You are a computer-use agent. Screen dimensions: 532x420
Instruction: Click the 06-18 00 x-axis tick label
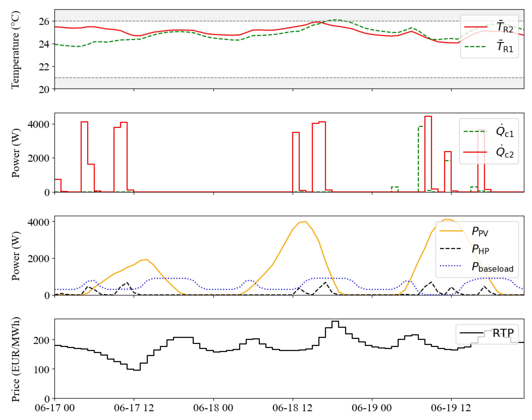tap(213, 408)
